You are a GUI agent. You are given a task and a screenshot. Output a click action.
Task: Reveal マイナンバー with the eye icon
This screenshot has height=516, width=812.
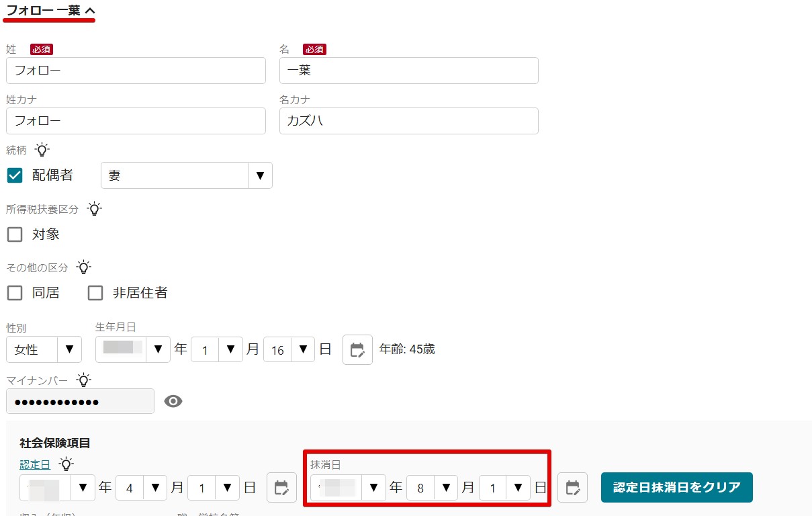173,401
